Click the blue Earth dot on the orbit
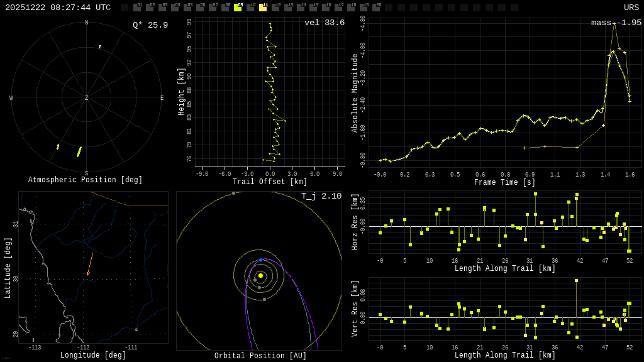Viewport: 644px width, 362px height. click(261, 260)
